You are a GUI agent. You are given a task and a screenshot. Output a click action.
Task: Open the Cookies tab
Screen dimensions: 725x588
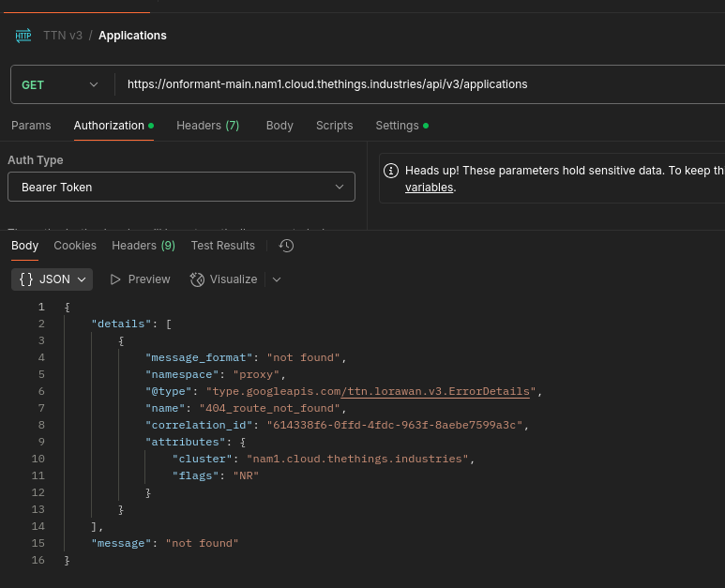pos(75,246)
